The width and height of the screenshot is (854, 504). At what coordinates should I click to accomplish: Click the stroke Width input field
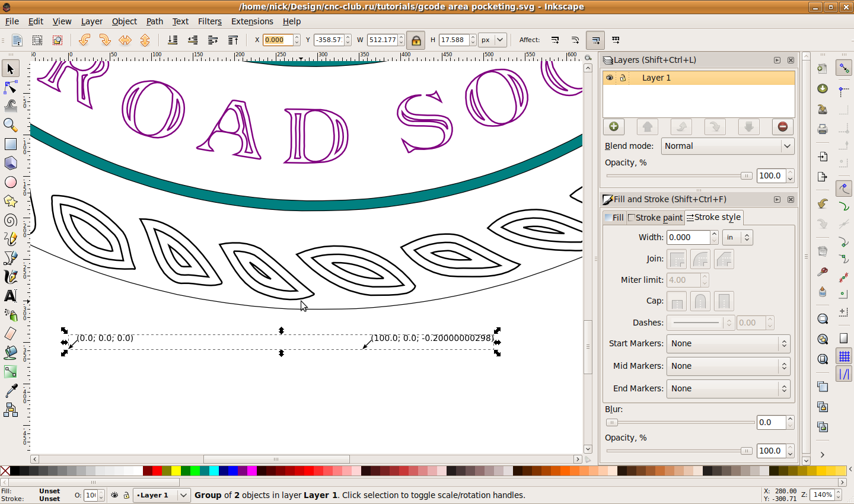point(688,237)
